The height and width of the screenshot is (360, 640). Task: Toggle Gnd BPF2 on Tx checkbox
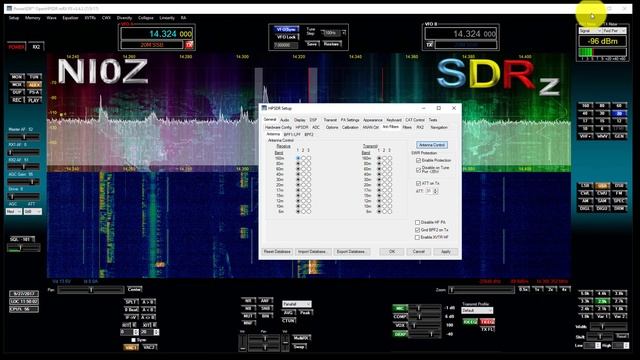point(417,230)
